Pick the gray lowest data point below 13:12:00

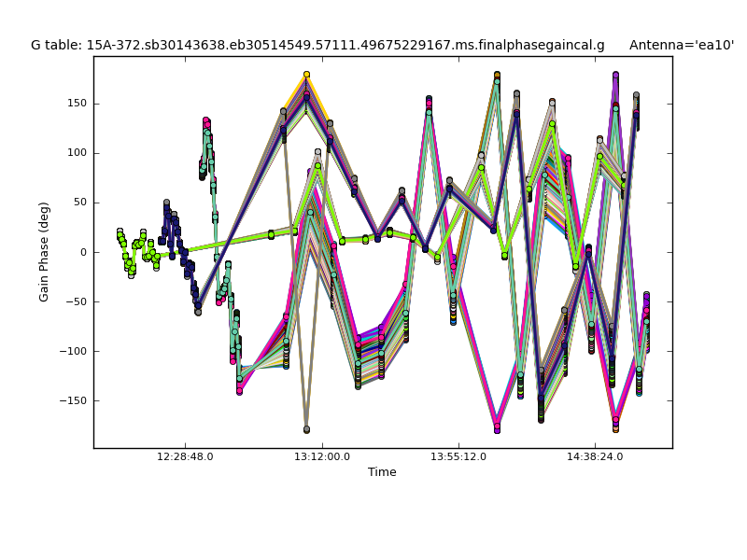(x=306, y=429)
